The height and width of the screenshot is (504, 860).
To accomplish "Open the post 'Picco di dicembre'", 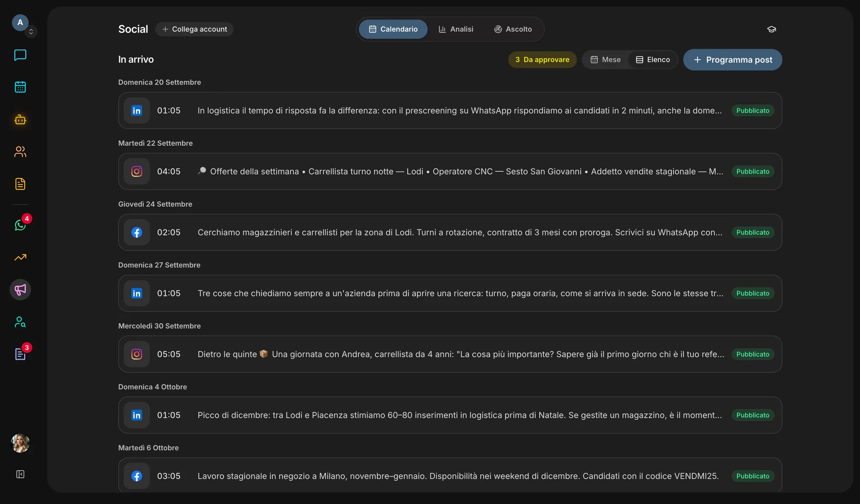I will click(x=450, y=415).
